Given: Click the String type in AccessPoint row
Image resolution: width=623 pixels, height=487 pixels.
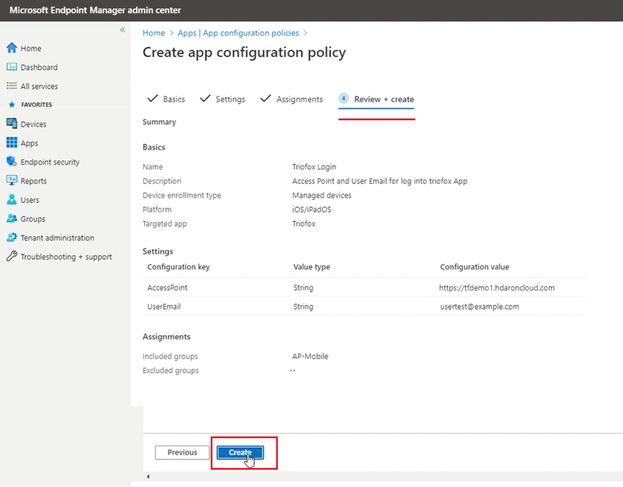Looking at the screenshot, I should [x=303, y=288].
